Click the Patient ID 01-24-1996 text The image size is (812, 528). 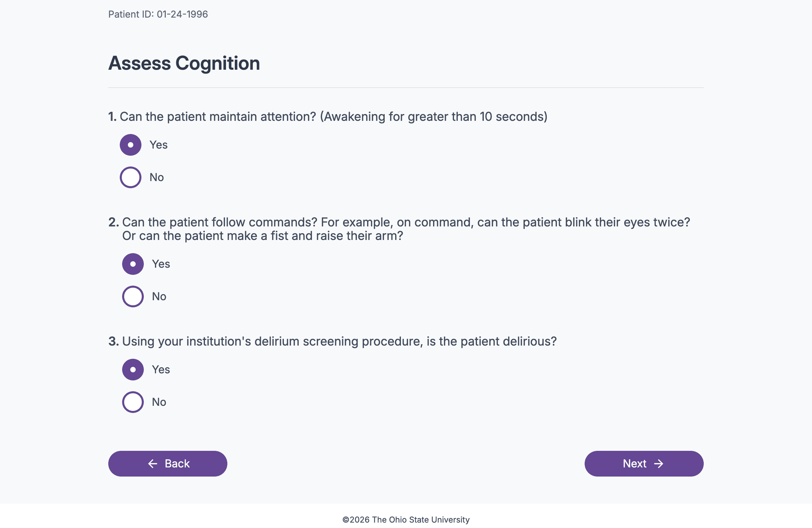[158, 14]
